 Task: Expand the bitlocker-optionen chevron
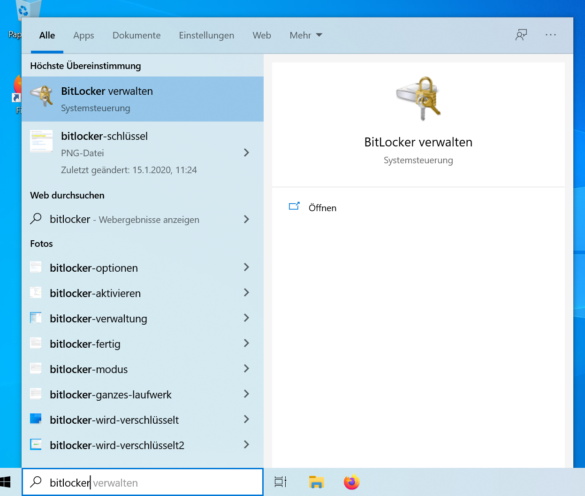click(x=246, y=267)
